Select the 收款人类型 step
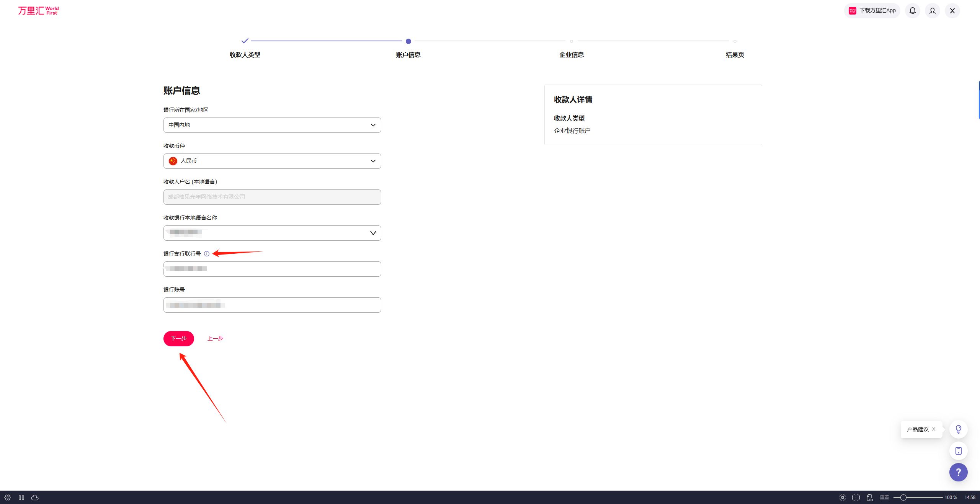Viewport: 980px width, 504px height. pyautogui.click(x=245, y=55)
